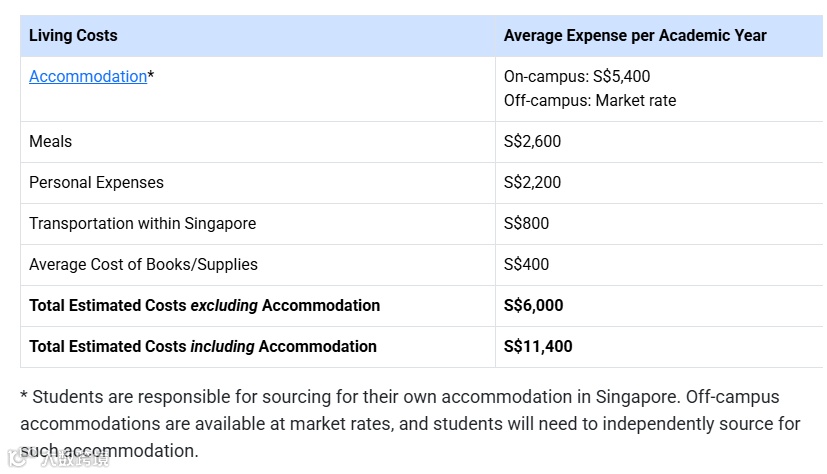
Task: Select the Personal Expenses row label
Action: (x=96, y=182)
